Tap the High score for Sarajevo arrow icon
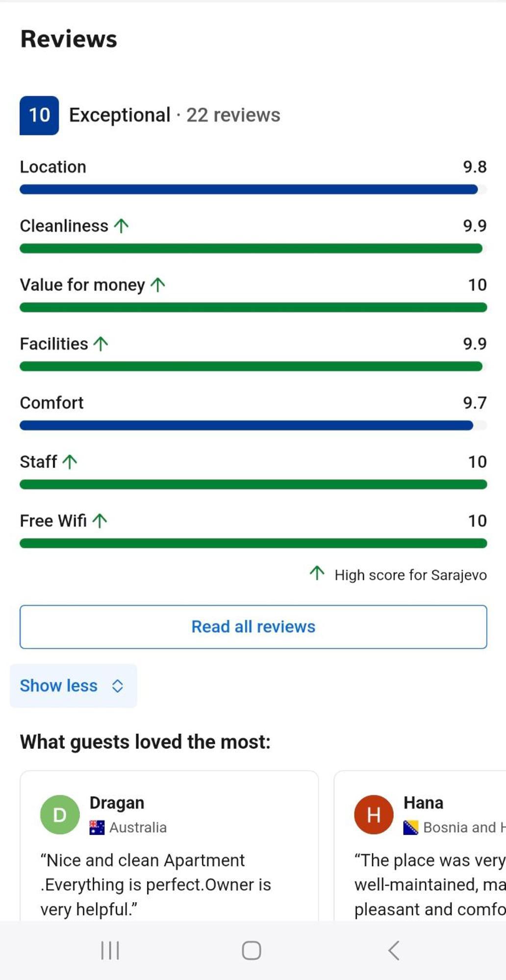The height and width of the screenshot is (980, 506). point(317,573)
